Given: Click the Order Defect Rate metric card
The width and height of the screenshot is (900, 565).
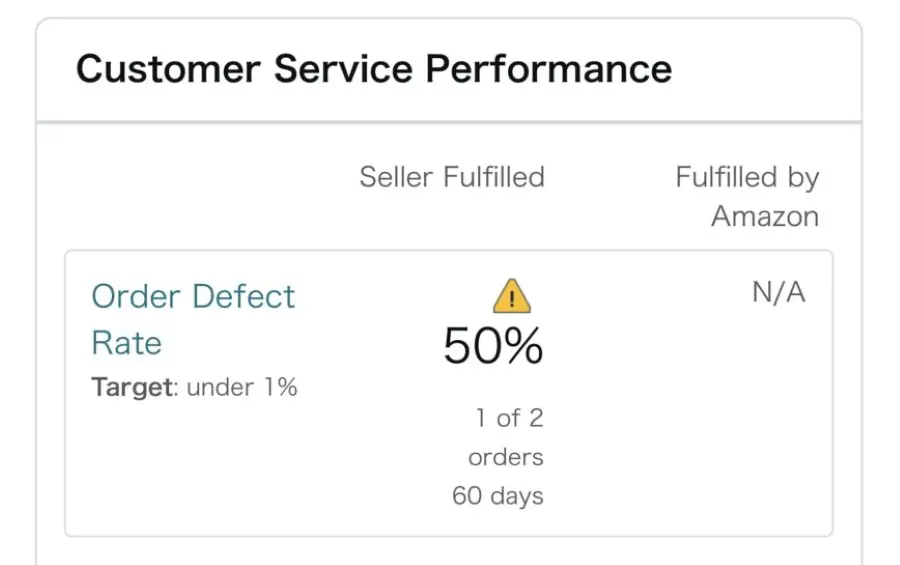Looking at the screenshot, I should coord(449,393).
